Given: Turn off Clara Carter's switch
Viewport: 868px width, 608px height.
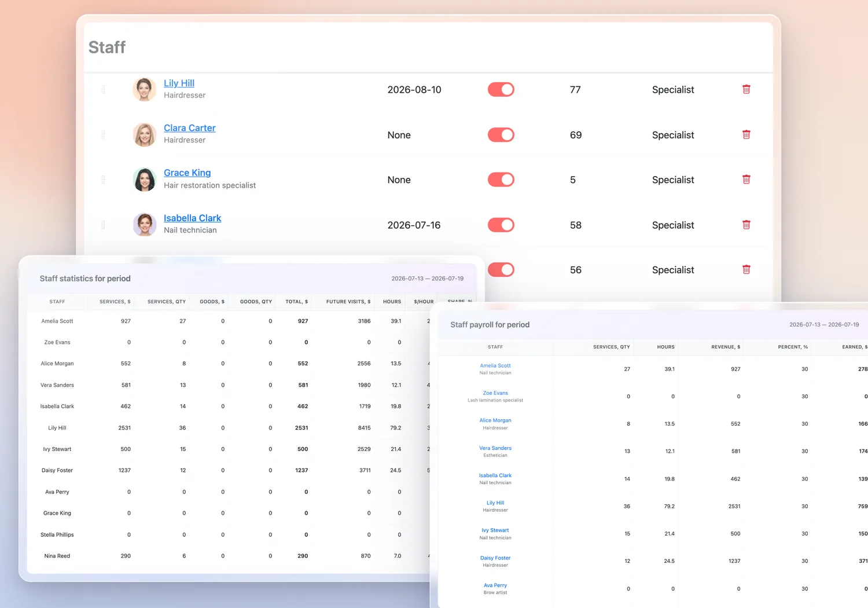Looking at the screenshot, I should pos(501,135).
